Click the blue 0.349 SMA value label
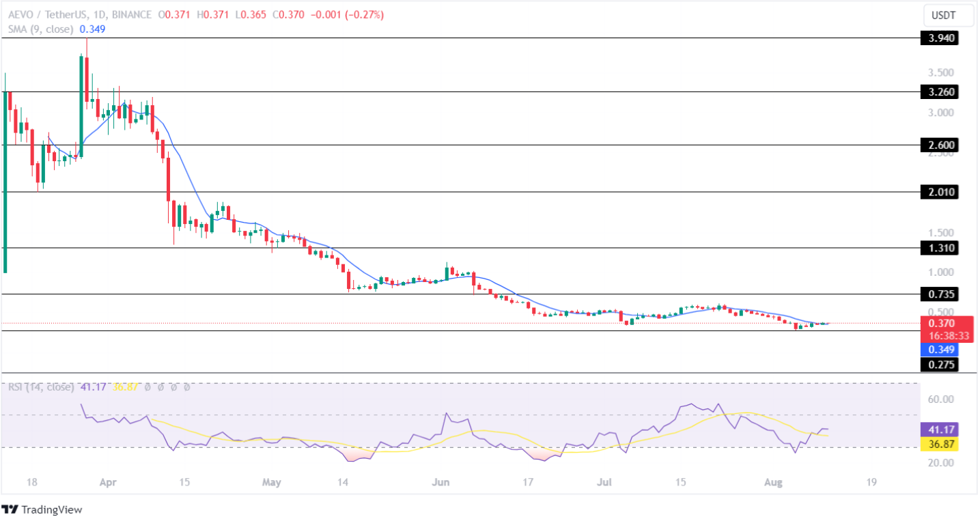The image size is (980, 519). pos(938,350)
